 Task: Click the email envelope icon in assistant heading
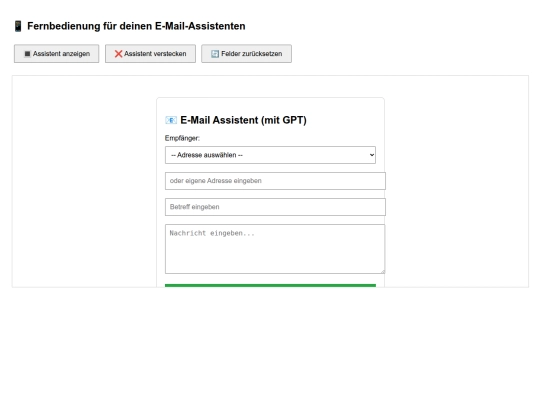(x=171, y=120)
